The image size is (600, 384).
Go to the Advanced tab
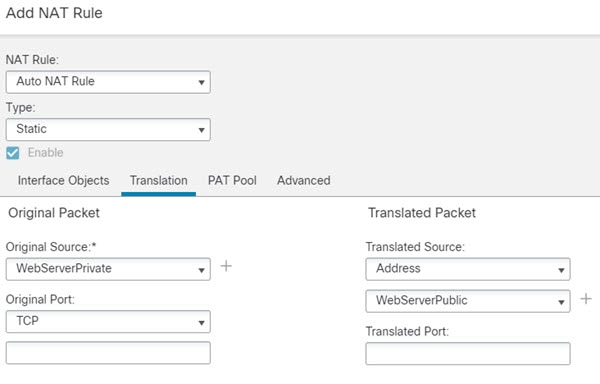point(304,181)
